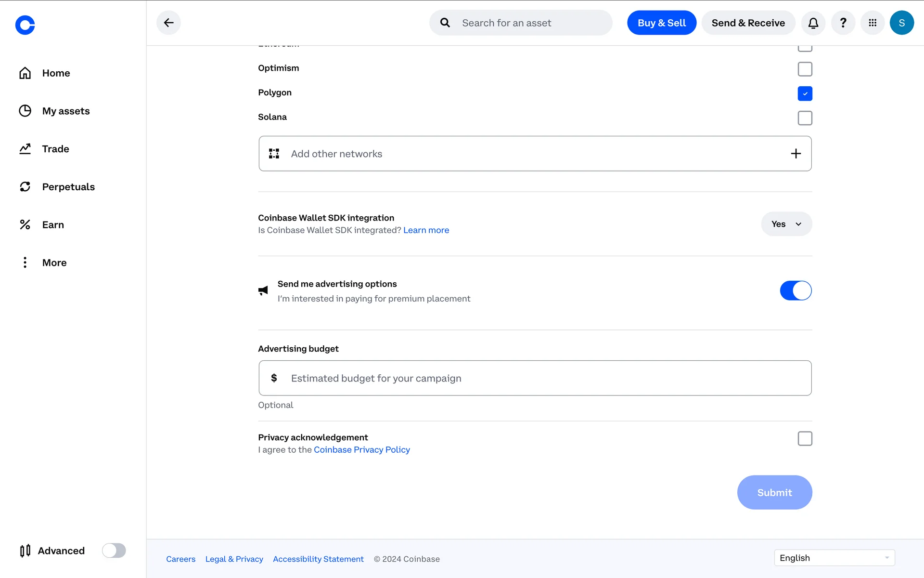Open the S profile avatar
The width and height of the screenshot is (924, 578).
point(901,23)
